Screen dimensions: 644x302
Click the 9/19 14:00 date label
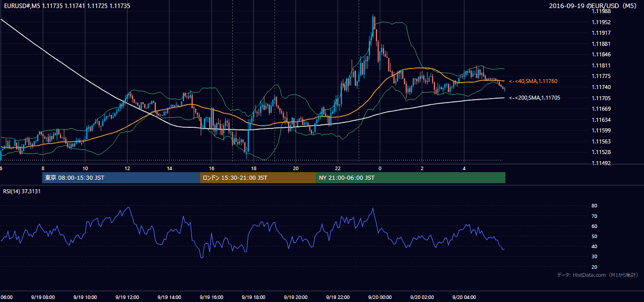[x=169, y=297]
